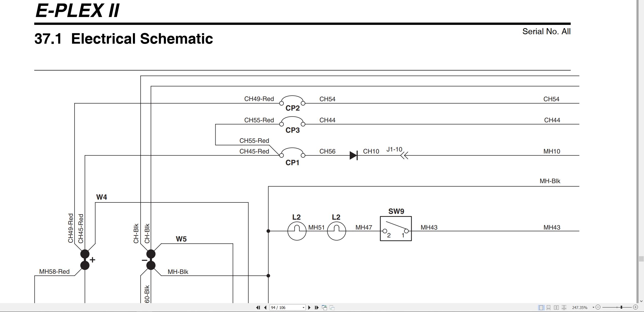Click the next view icon
The image size is (644, 312).
point(332,307)
